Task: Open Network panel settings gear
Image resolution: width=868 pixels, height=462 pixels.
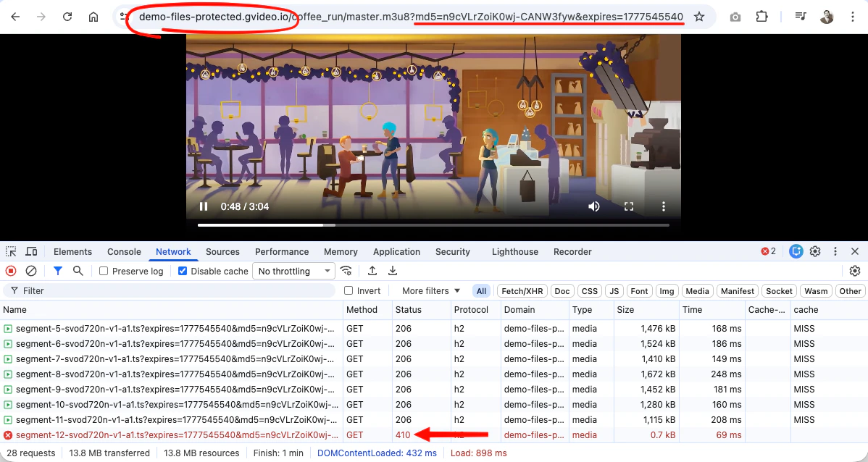Action: tap(855, 271)
